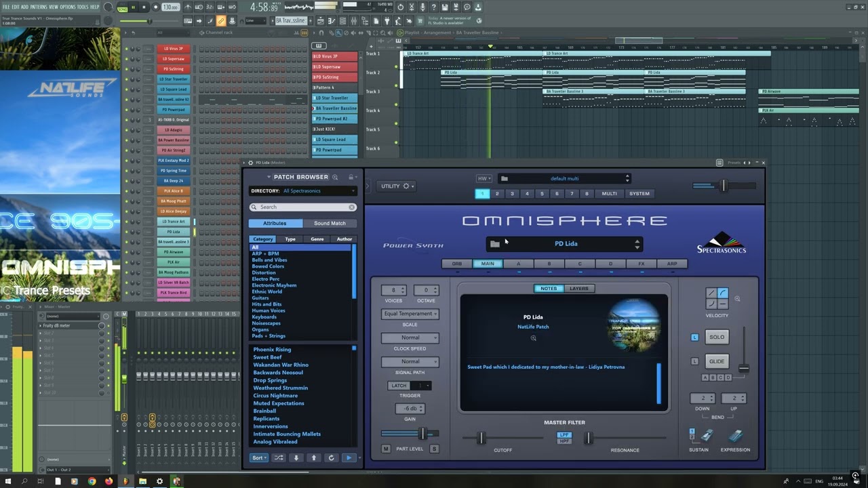Select part 2 button

[497, 194]
